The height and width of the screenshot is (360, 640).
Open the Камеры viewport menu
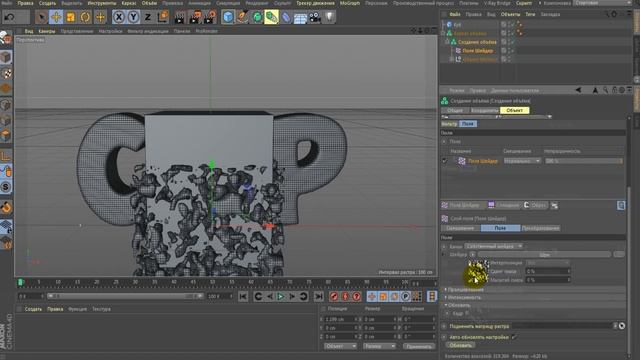[x=47, y=31]
